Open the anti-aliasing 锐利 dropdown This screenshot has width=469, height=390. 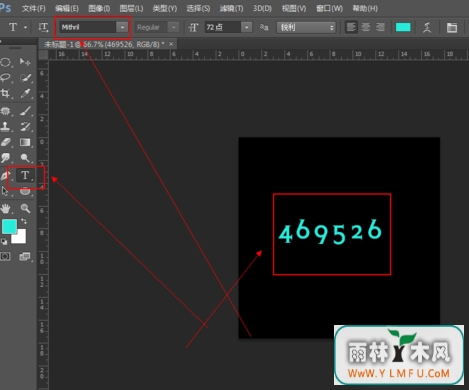point(306,27)
